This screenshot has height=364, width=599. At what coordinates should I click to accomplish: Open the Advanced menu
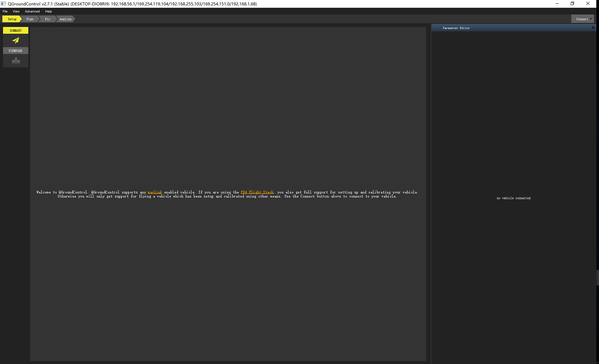pyautogui.click(x=32, y=11)
